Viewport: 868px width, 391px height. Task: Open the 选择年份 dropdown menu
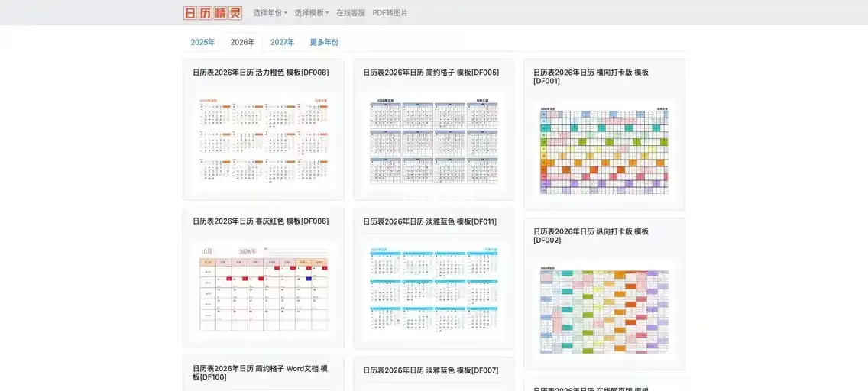(270, 13)
